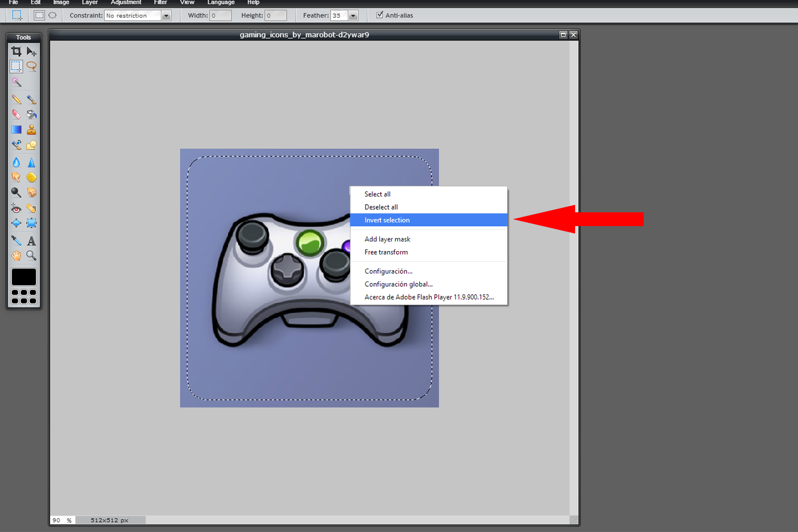Select the Zoom magnifier tool
The height and width of the screenshot is (532, 798).
coord(31,255)
